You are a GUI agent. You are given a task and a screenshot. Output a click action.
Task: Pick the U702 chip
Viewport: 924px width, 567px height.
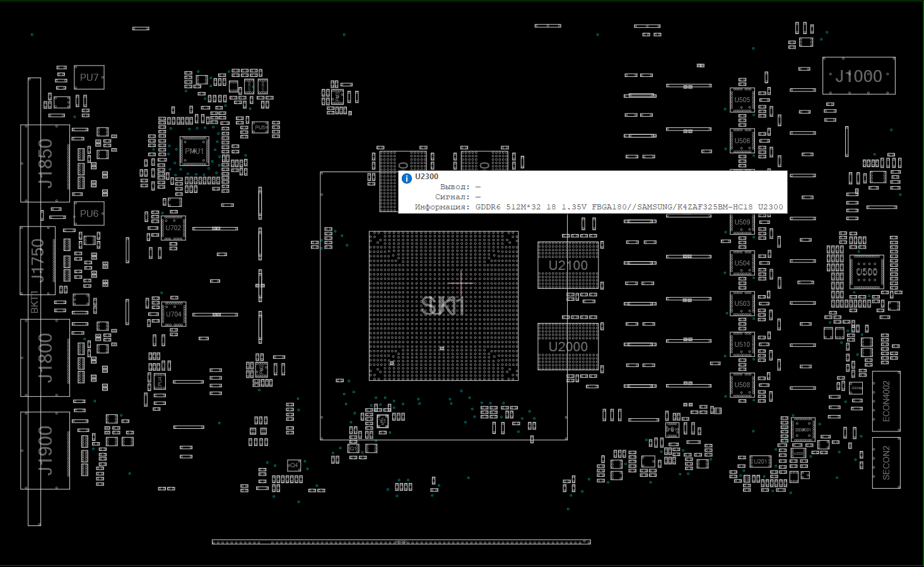pos(173,228)
